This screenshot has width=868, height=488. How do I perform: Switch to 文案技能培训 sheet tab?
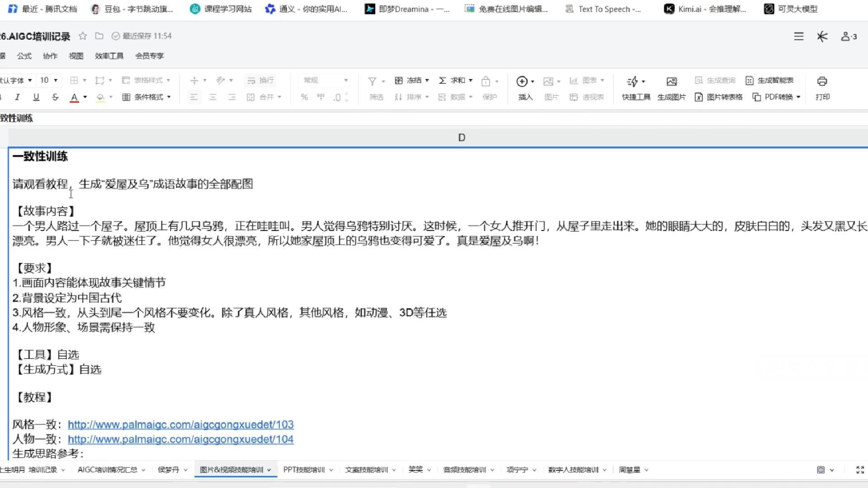366,469
